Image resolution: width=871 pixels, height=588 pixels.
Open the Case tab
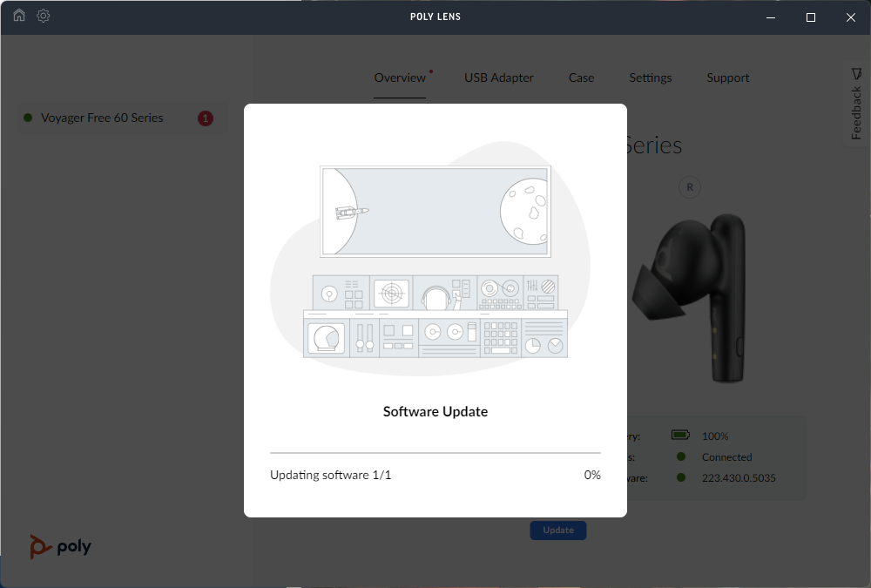[581, 78]
